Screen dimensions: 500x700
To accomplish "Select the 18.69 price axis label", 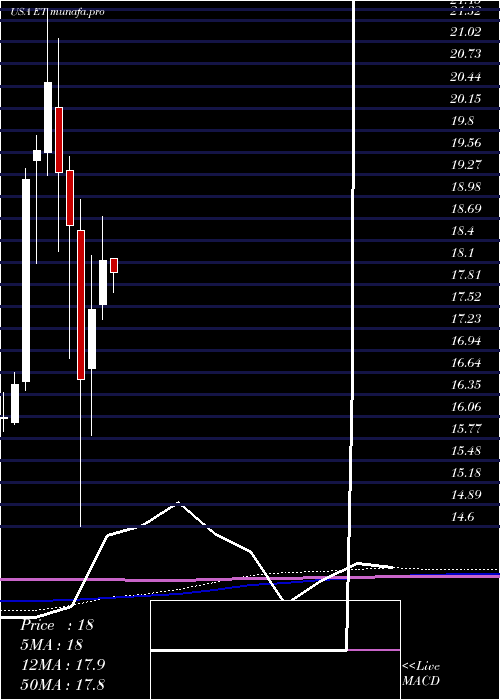I will point(466,208).
